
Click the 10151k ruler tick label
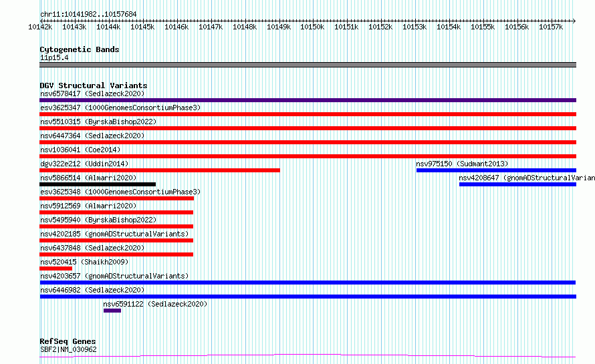346,27
